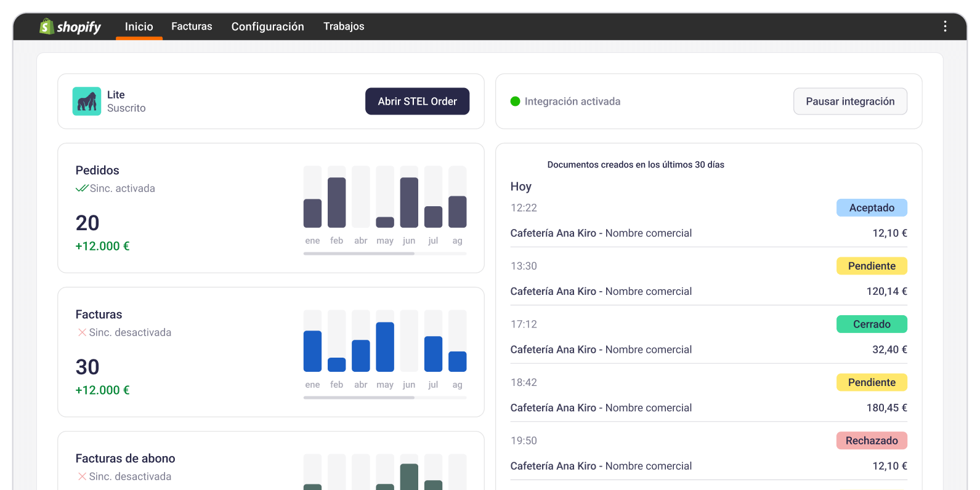Click the green integration status dot
980x490 pixels.
[516, 102]
